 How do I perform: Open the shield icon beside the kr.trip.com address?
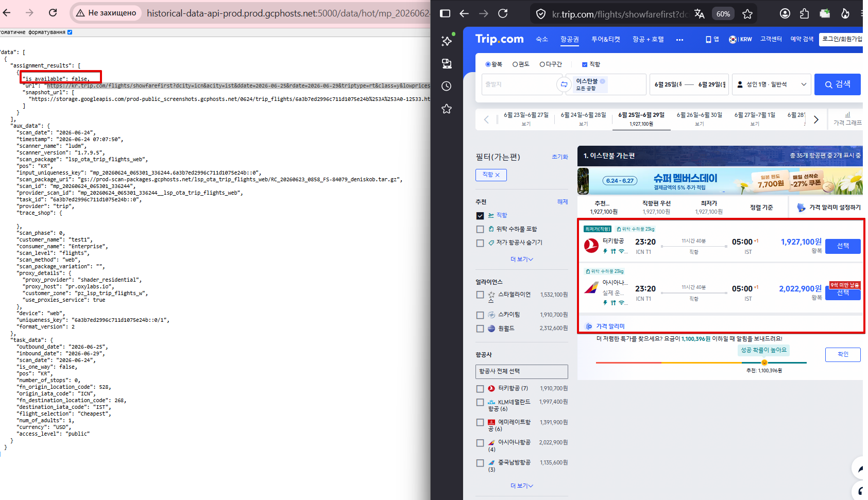tap(541, 14)
